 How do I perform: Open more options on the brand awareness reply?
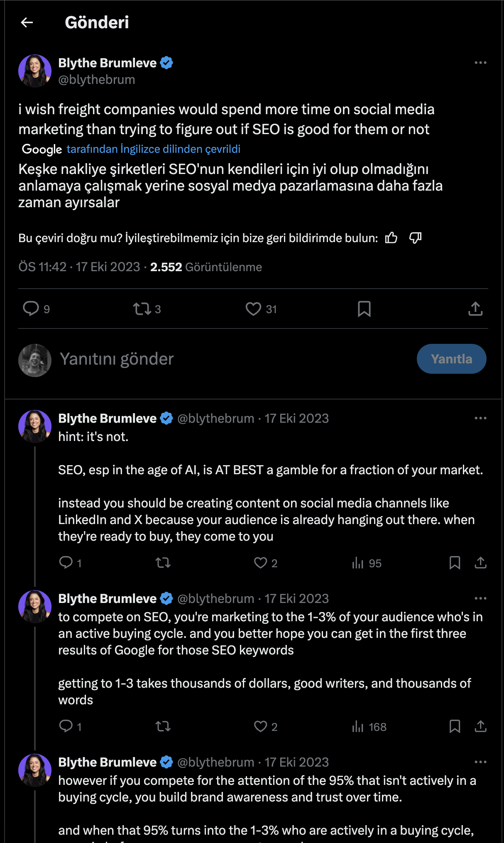(x=480, y=762)
